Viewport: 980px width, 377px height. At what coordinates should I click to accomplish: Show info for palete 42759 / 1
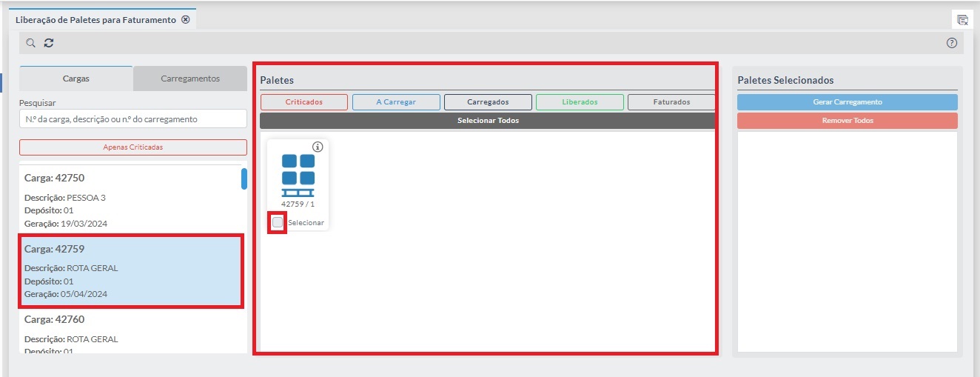[318, 147]
